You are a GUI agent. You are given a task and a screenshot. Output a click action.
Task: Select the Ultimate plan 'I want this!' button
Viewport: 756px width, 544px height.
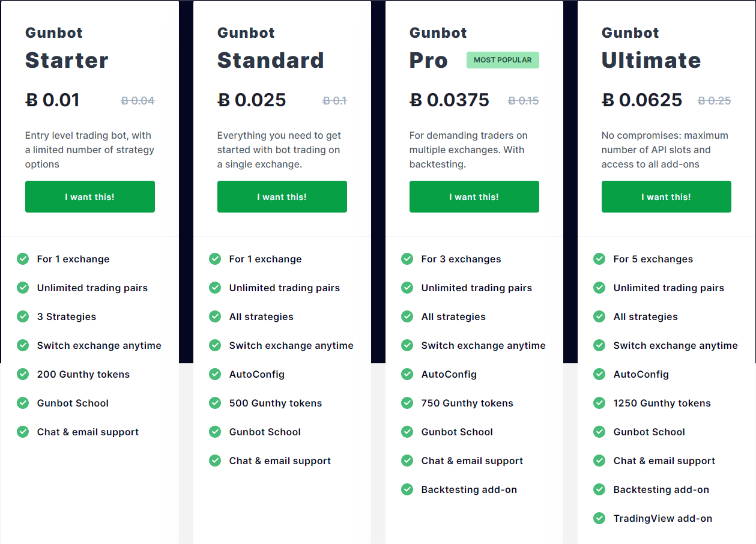tap(667, 197)
